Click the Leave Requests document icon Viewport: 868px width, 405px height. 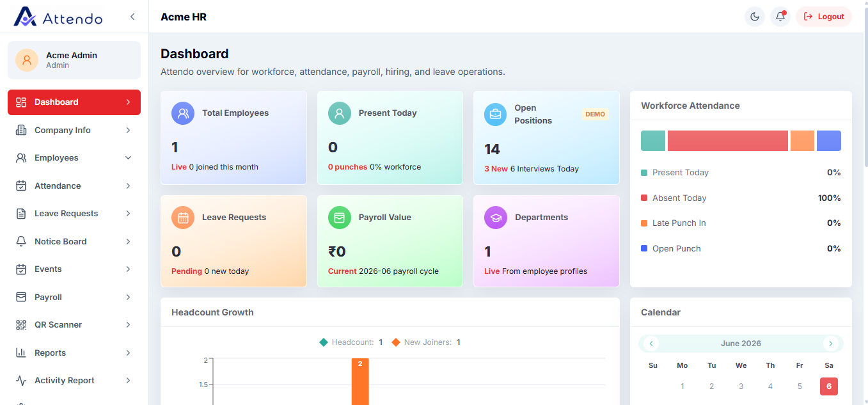21,214
